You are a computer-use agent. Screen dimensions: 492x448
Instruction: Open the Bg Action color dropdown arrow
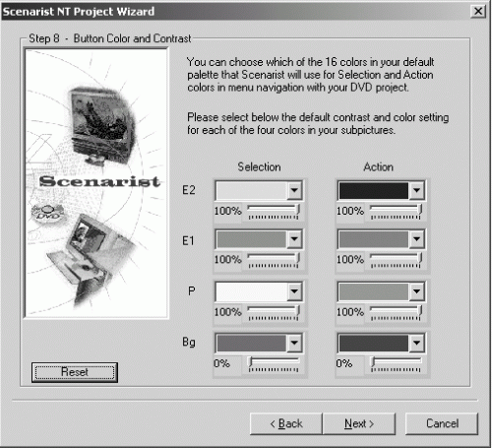pos(416,343)
